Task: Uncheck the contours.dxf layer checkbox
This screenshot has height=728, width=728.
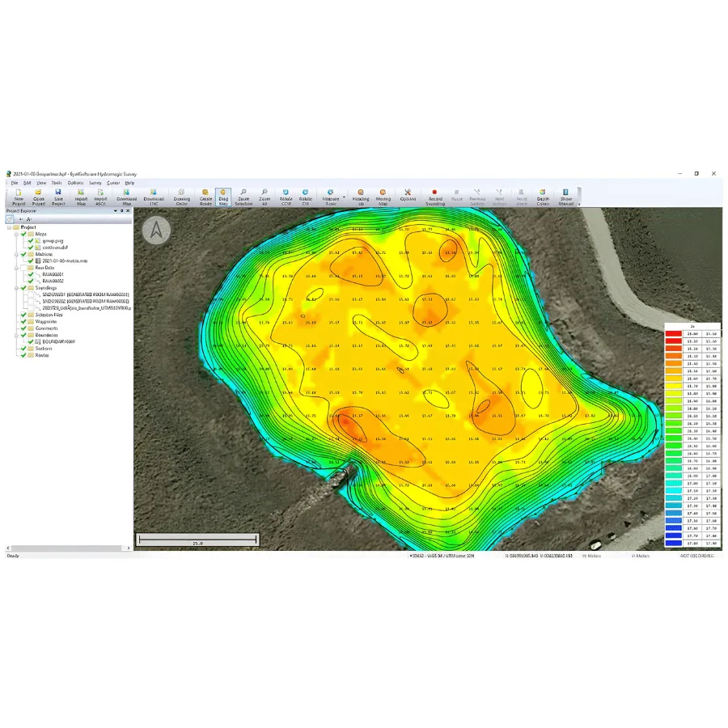Action: 31,248
